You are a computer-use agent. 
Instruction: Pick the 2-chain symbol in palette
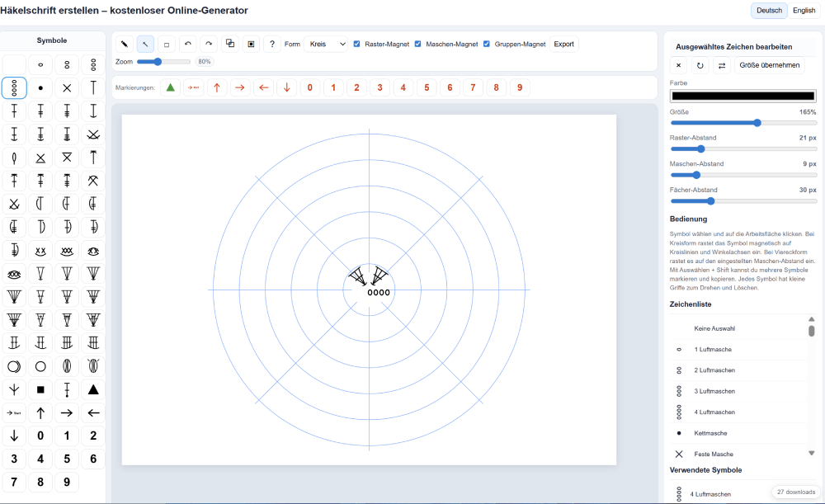tap(67, 64)
